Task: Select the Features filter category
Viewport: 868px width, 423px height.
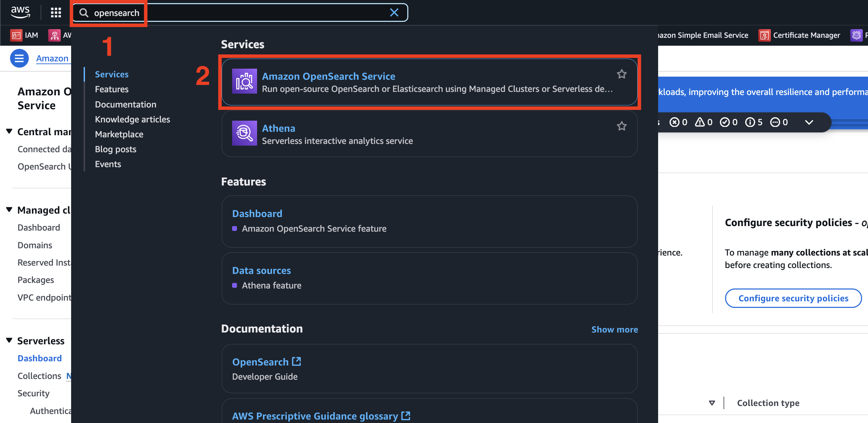Action: click(112, 89)
